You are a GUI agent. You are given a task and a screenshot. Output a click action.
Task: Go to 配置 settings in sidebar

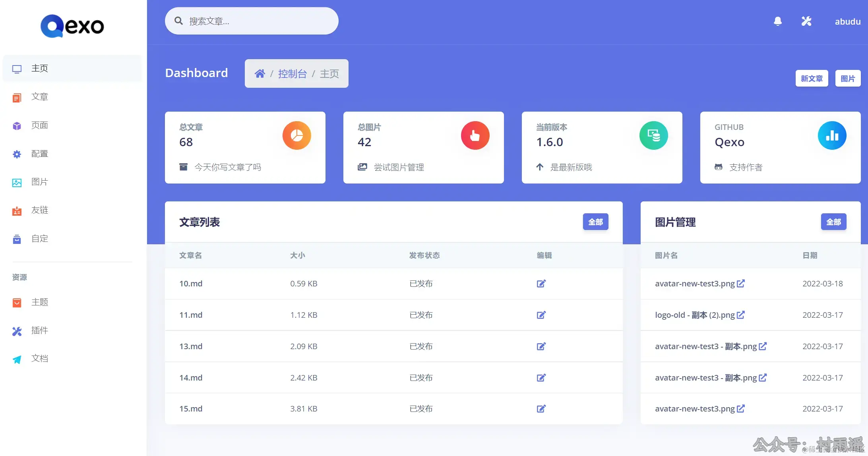(x=39, y=154)
